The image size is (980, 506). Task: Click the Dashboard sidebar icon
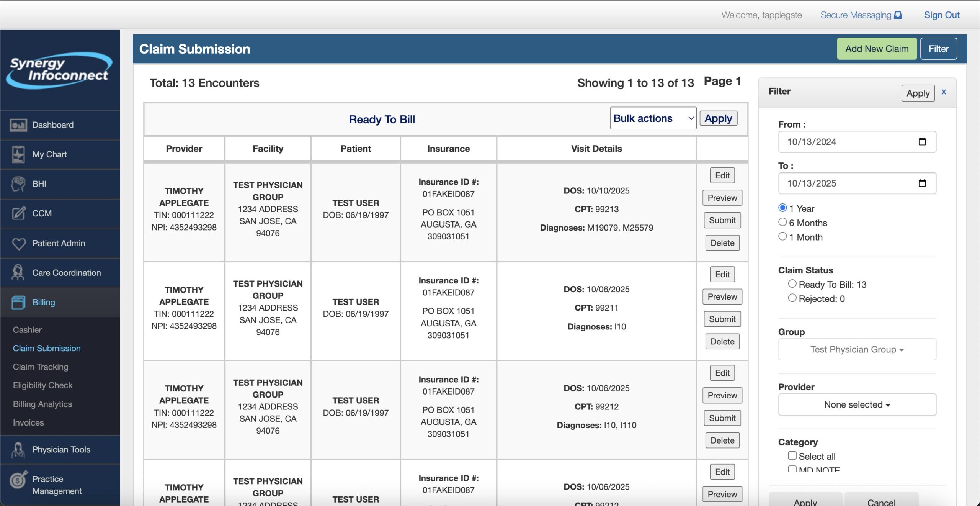[x=18, y=125]
